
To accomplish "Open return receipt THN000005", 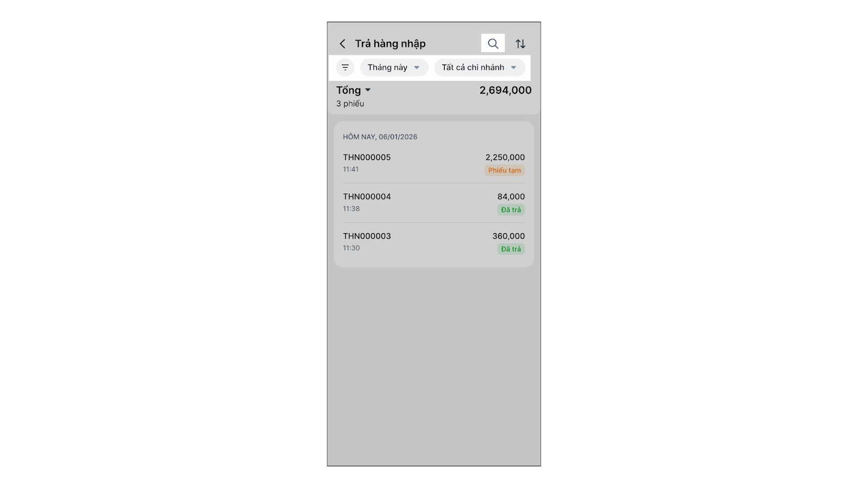I will [367, 158].
